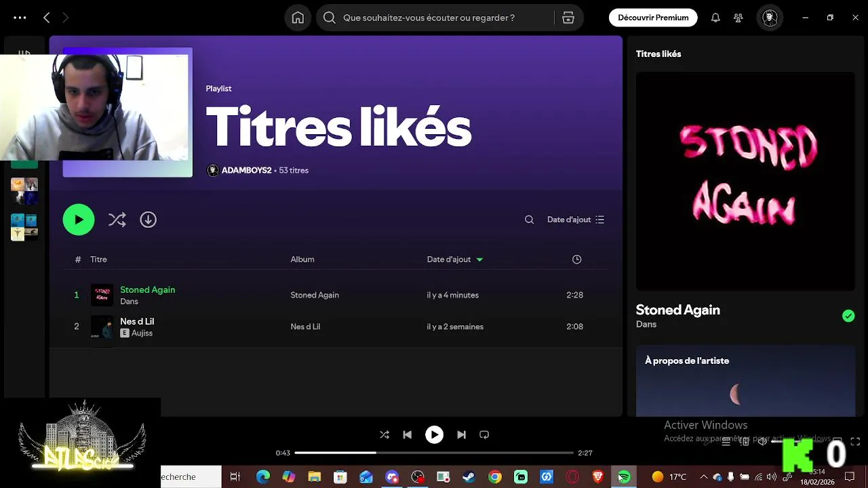
Task: Search within the playlist
Action: 530,220
